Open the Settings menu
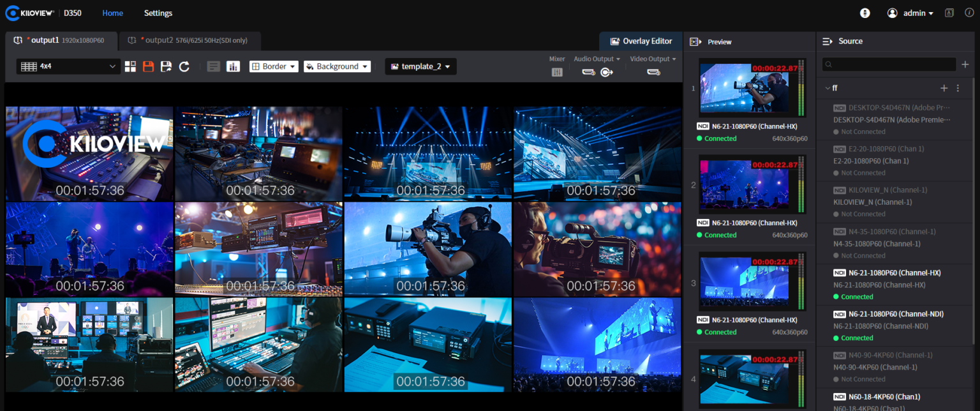980x411 pixels. click(x=158, y=13)
